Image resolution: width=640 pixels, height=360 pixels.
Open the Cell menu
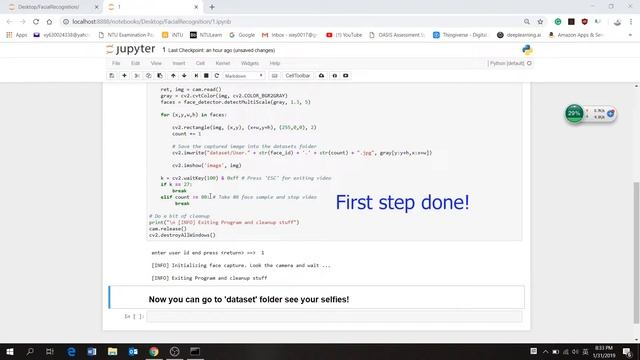[200, 63]
